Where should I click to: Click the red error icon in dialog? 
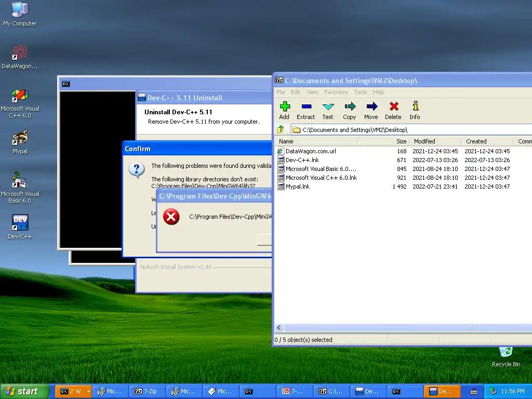pyautogui.click(x=171, y=217)
